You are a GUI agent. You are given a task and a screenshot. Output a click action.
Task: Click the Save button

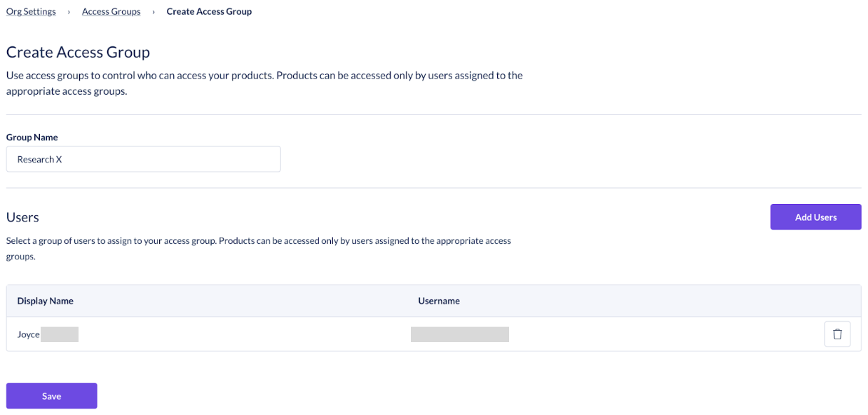[51, 396]
